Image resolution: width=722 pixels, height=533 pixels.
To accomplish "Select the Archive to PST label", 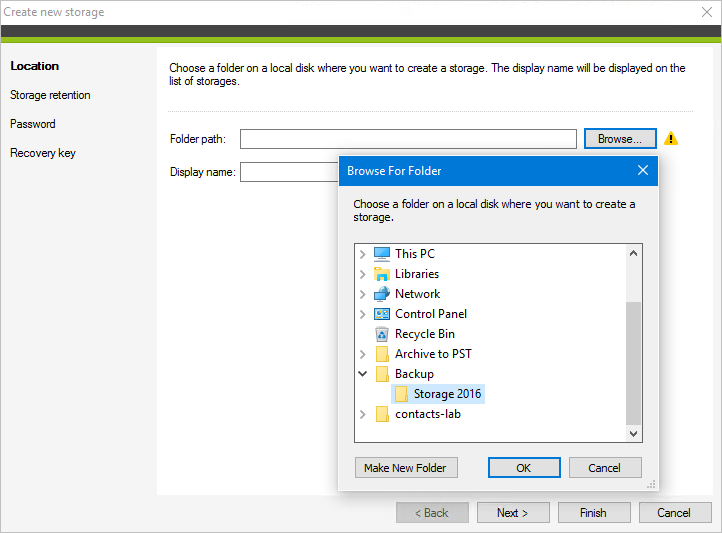I will point(433,354).
